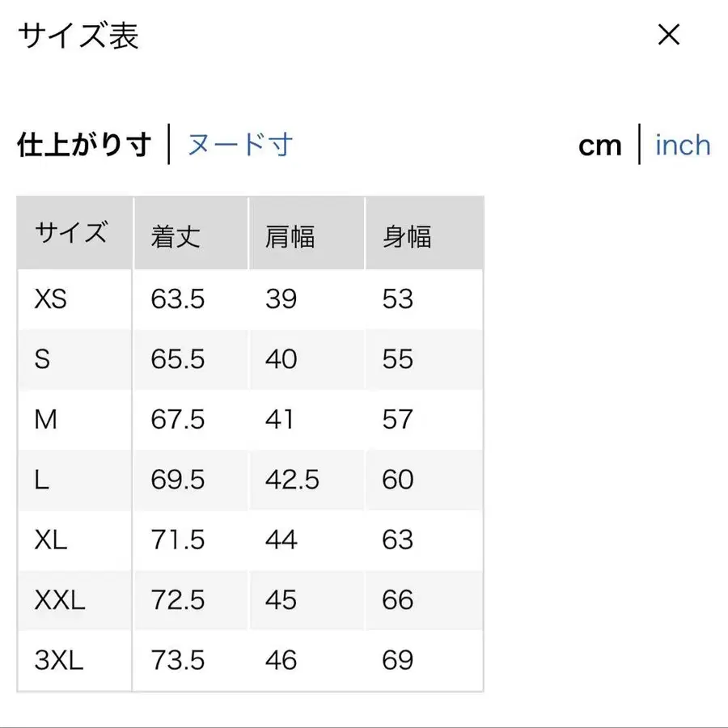Click the 63.5 length value for XS
This screenshot has width=728, height=728.
(x=178, y=299)
